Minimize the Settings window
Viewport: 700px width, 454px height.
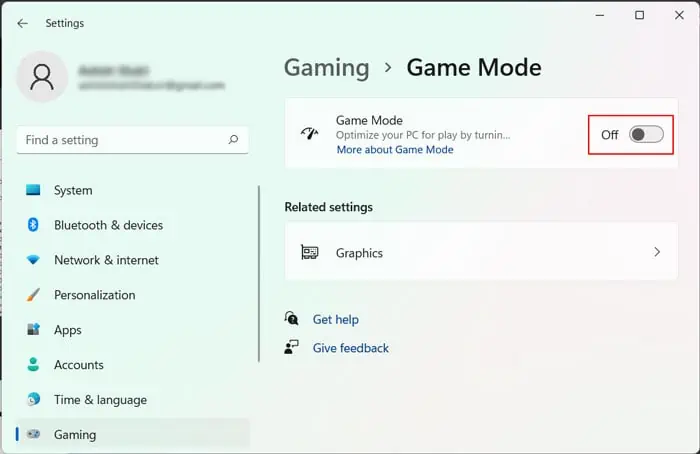click(600, 15)
